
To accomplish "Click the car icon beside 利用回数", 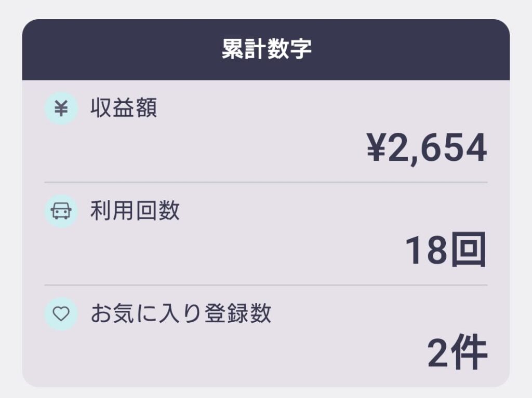I will point(61,211).
